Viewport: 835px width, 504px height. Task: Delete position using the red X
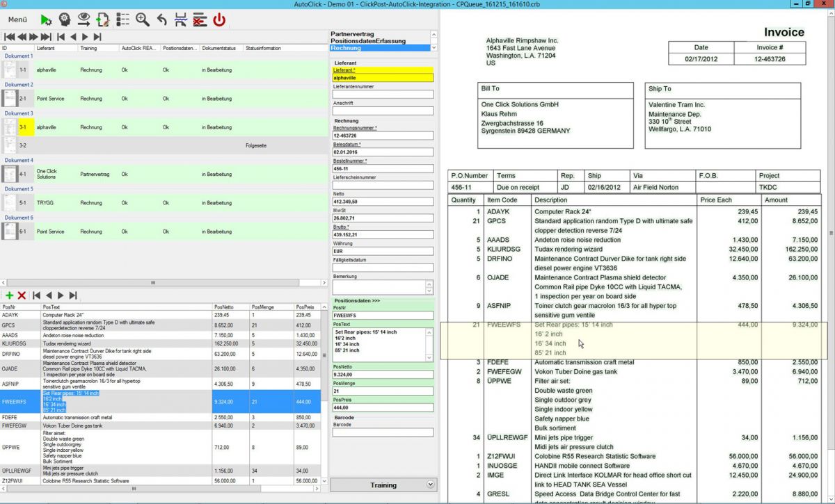22,295
